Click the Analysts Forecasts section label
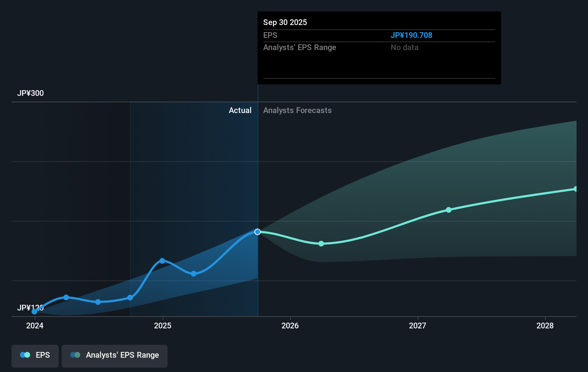 [x=297, y=111]
